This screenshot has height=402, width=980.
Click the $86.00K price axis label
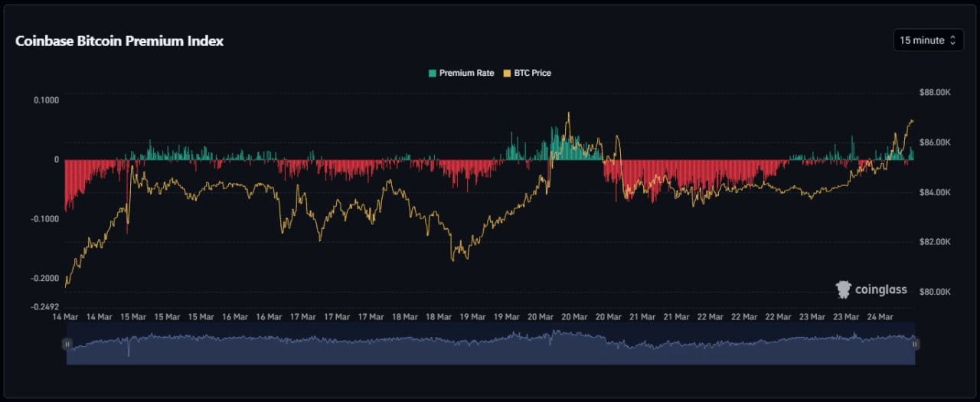[x=935, y=142]
